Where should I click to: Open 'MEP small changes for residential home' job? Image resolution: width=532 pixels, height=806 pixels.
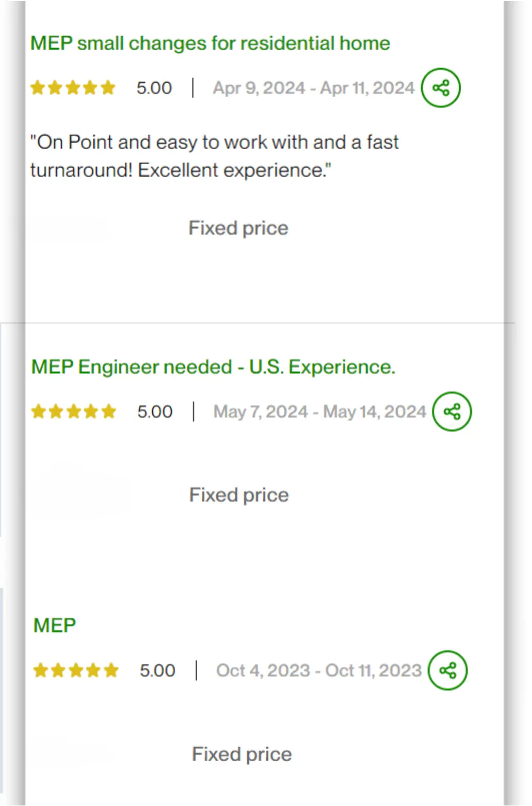210,43
